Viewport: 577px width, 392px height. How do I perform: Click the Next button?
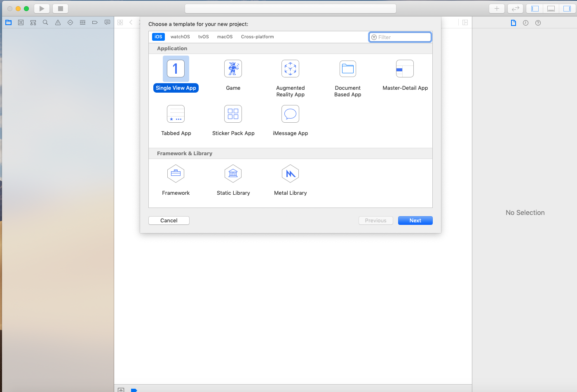(415, 221)
